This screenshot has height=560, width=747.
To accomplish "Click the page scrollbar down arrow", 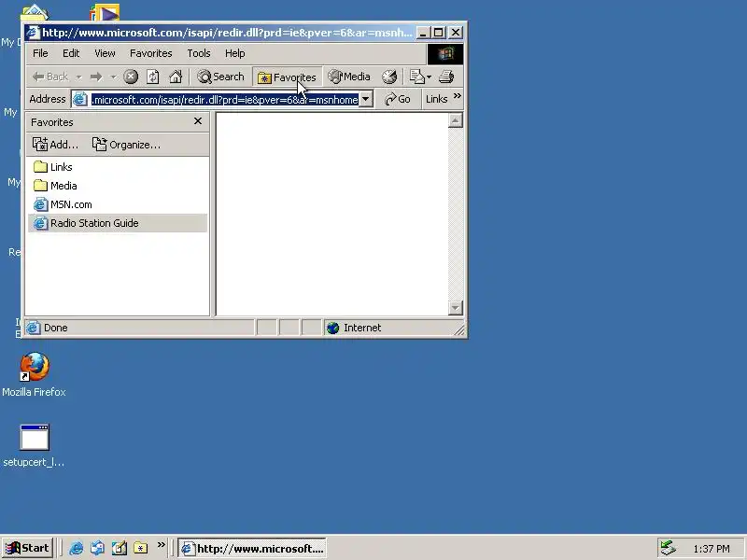I will (456, 308).
